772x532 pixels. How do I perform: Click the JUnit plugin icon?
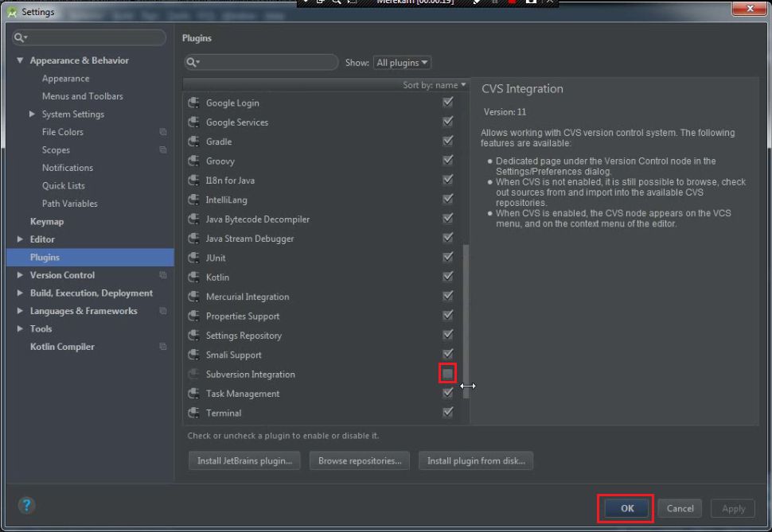[x=194, y=258]
